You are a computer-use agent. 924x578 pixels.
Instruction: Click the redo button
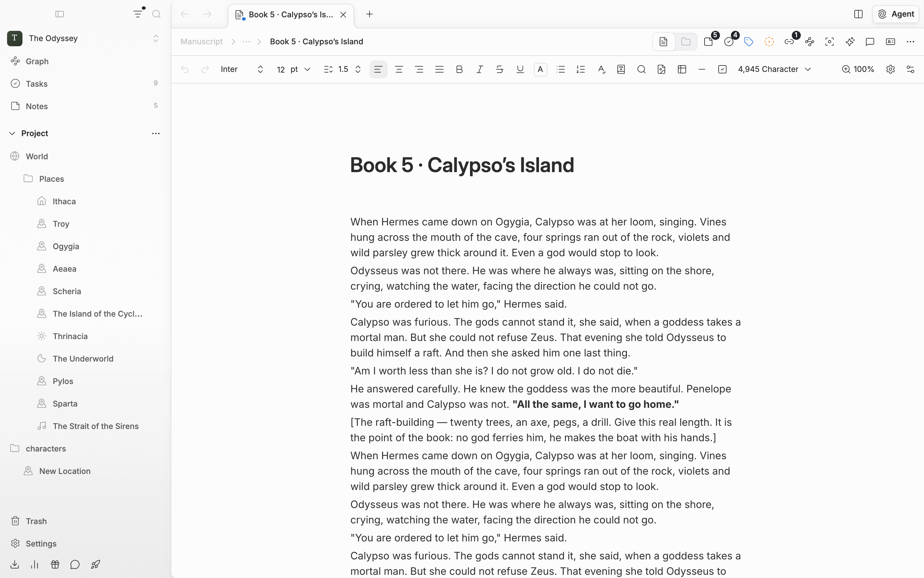(x=205, y=69)
